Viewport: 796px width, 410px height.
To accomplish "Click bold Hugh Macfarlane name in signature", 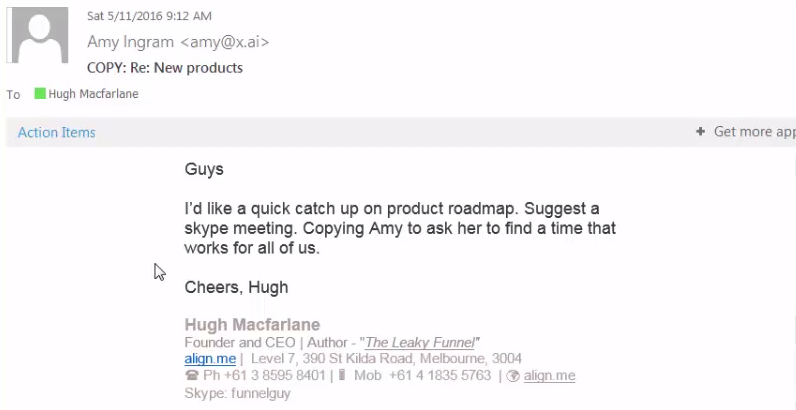I will point(252,325).
